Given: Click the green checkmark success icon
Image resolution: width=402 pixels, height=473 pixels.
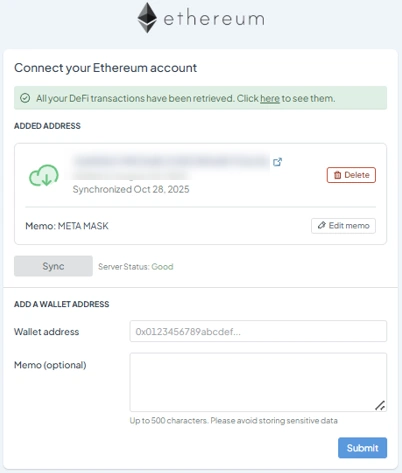Looking at the screenshot, I should (25, 98).
